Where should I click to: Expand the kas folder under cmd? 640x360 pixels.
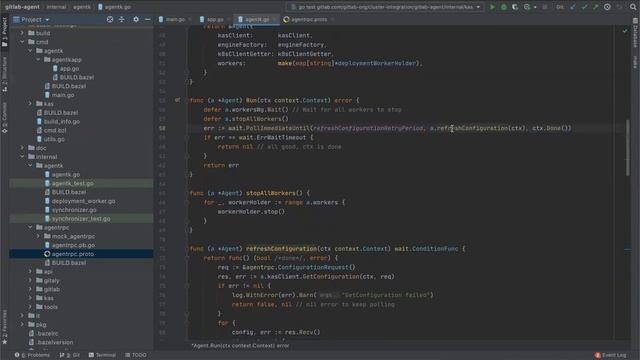[30, 104]
